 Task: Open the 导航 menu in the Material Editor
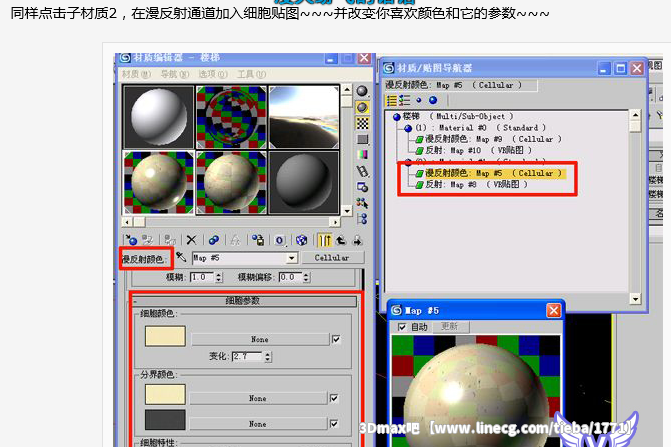click(x=175, y=74)
